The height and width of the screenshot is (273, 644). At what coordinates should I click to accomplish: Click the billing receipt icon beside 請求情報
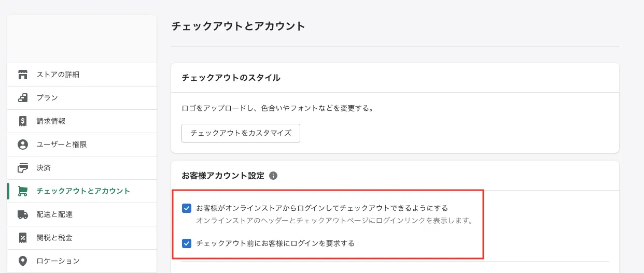[22, 121]
